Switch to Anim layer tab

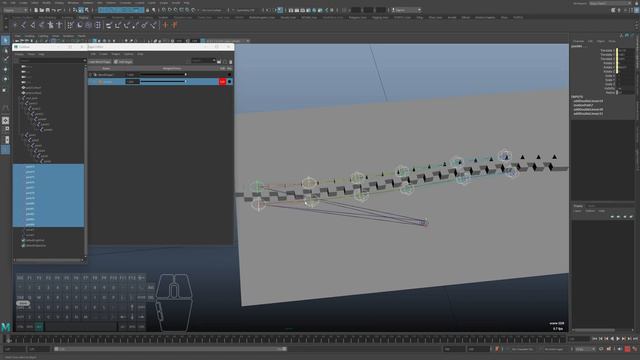[591, 206]
